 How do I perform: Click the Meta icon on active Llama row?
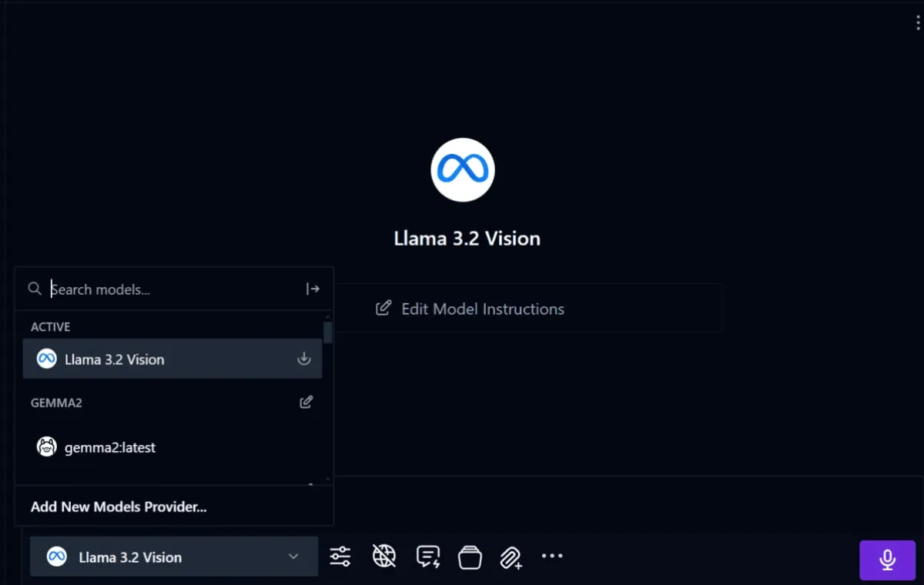click(x=47, y=359)
